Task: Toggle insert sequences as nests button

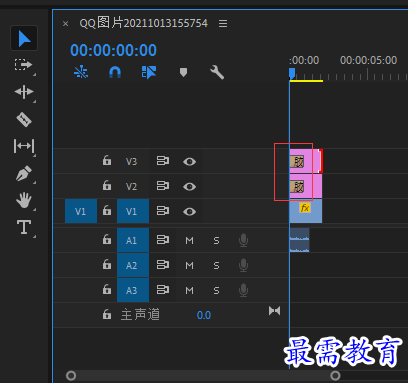Action: tap(81, 72)
